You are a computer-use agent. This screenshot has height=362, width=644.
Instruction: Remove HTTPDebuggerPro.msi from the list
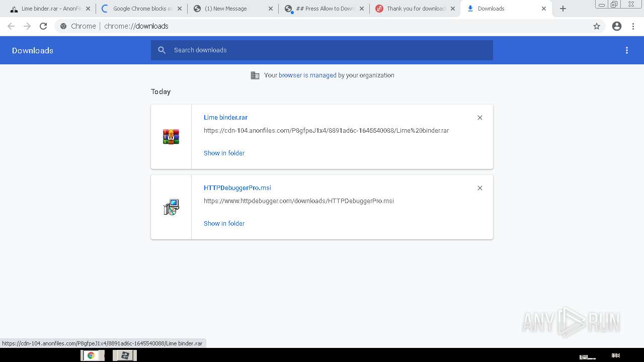coord(480,188)
